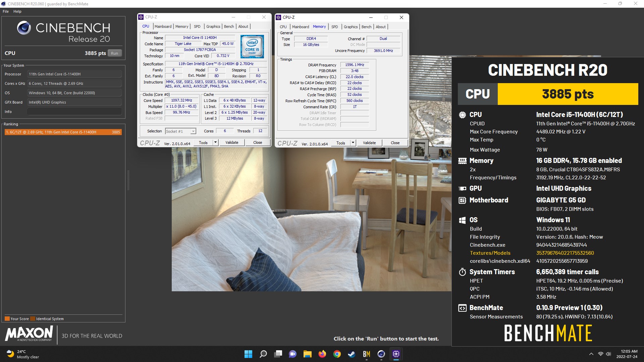
Task: Click the Identical System legend swatch
Action: point(33,319)
